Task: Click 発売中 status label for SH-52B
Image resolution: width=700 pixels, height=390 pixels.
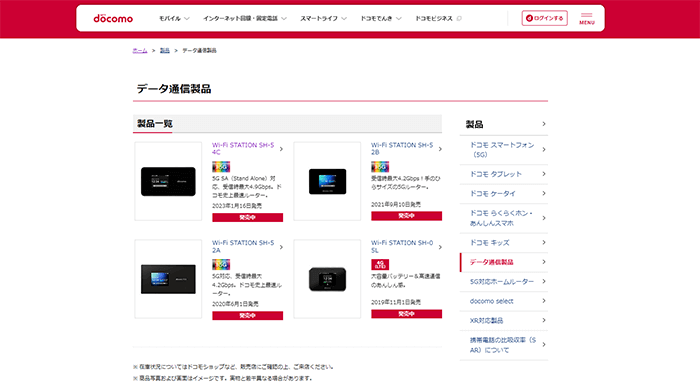Action: click(406, 216)
